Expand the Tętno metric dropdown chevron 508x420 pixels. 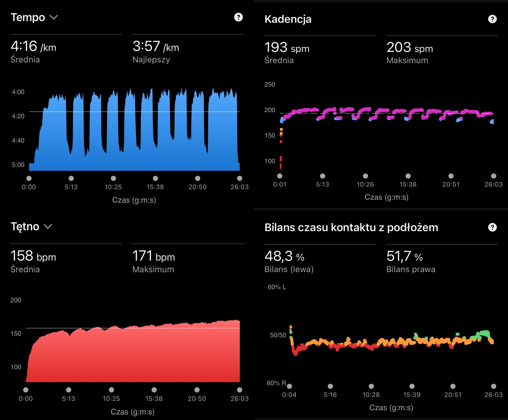(x=48, y=227)
